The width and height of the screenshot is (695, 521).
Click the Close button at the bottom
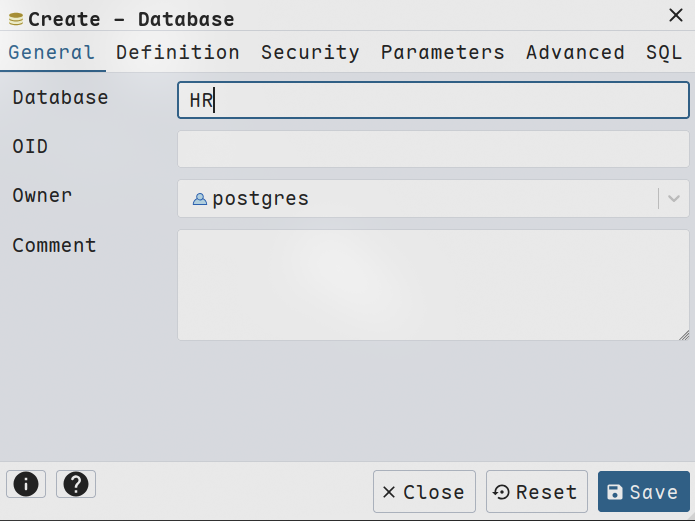(x=424, y=492)
